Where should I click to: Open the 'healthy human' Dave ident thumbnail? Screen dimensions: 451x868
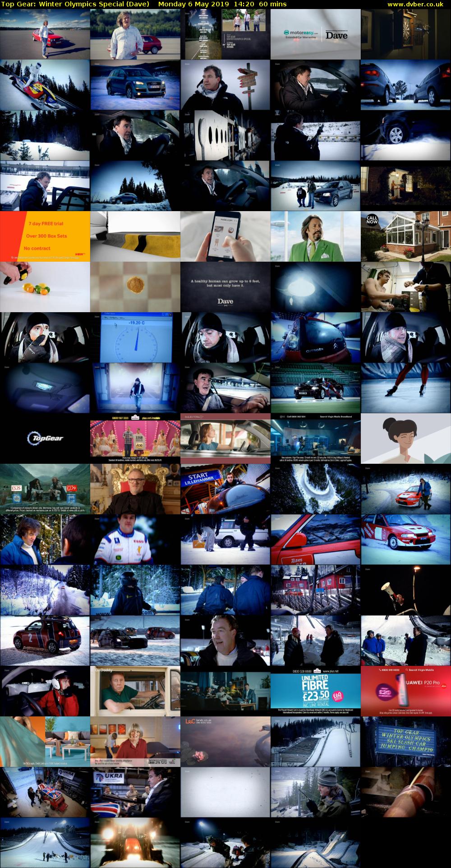click(x=225, y=287)
